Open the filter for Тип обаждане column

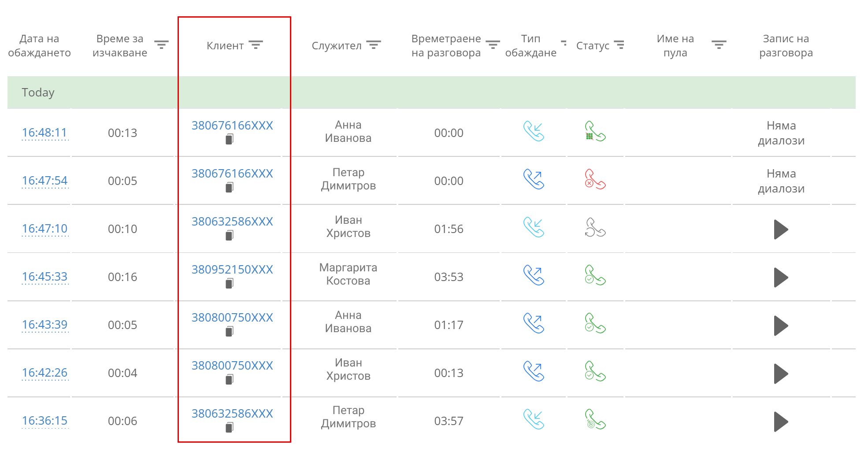tap(564, 43)
